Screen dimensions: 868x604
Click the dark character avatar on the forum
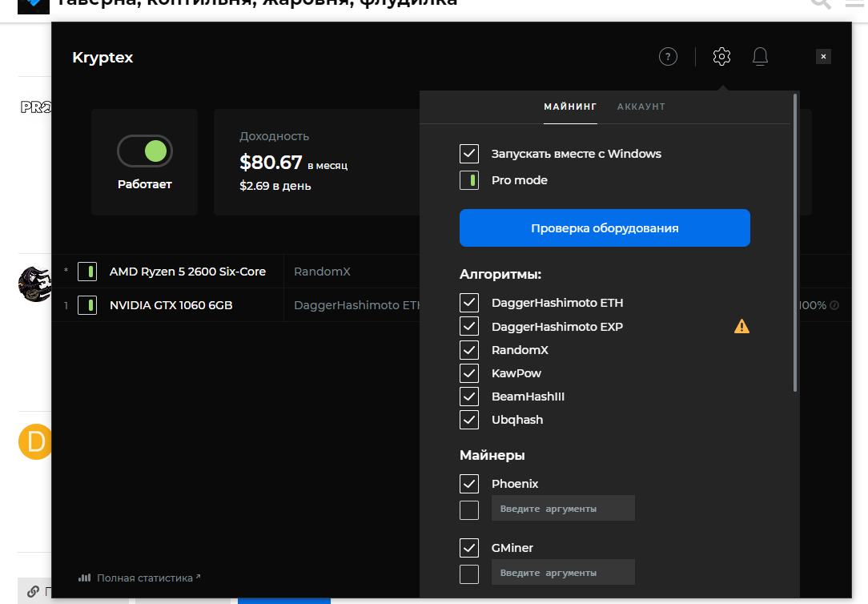(x=35, y=284)
